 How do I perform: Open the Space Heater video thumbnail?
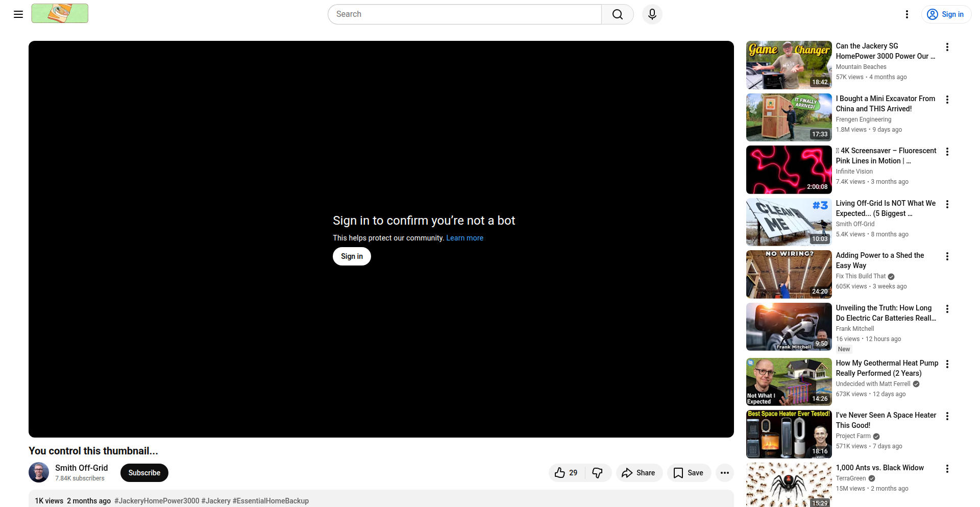pos(789,434)
